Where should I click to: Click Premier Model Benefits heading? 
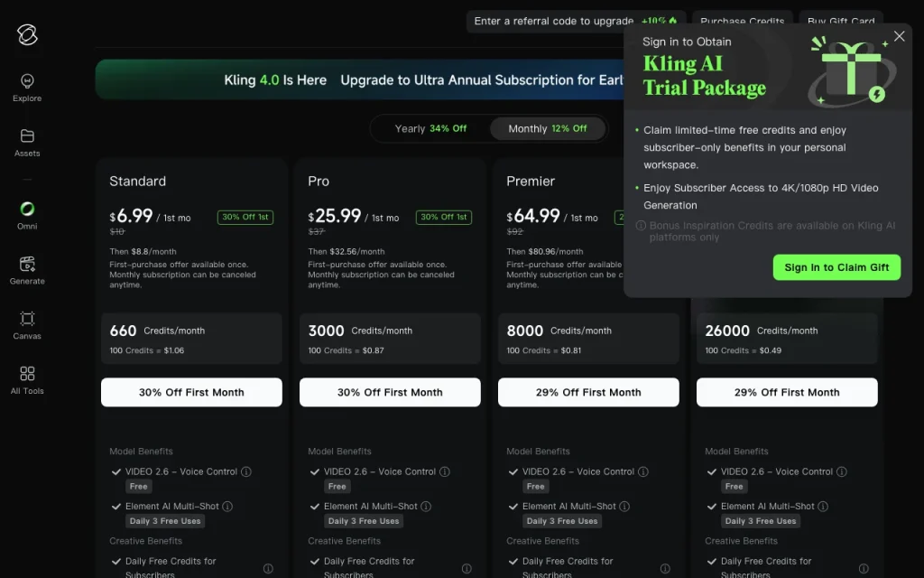538,452
